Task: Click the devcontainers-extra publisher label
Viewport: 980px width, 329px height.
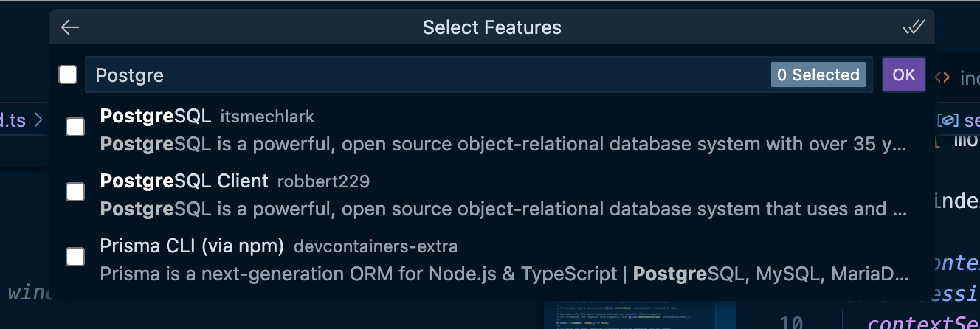Action: point(376,246)
